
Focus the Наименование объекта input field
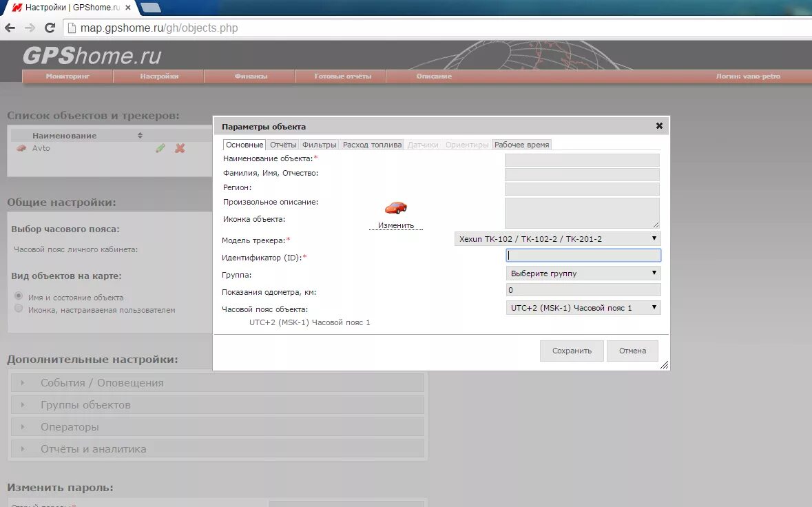click(582, 160)
